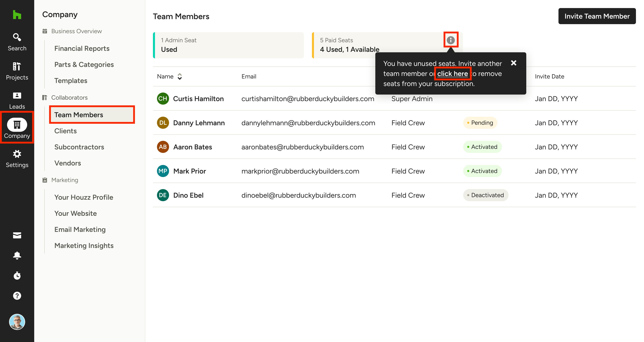Open Settings gear in sidebar
The height and width of the screenshot is (342, 644).
coord(17,158)
